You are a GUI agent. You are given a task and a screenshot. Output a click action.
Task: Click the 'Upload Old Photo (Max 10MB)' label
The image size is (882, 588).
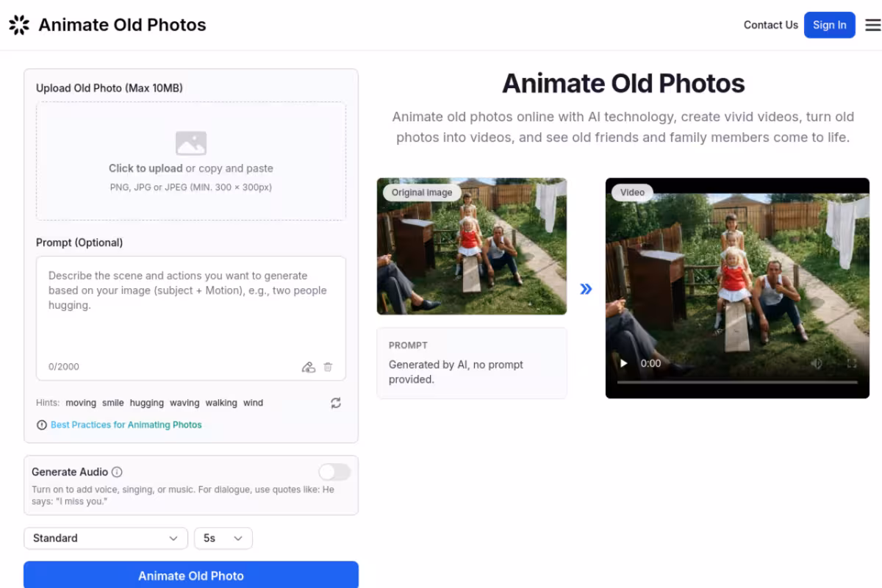(110, 88)
